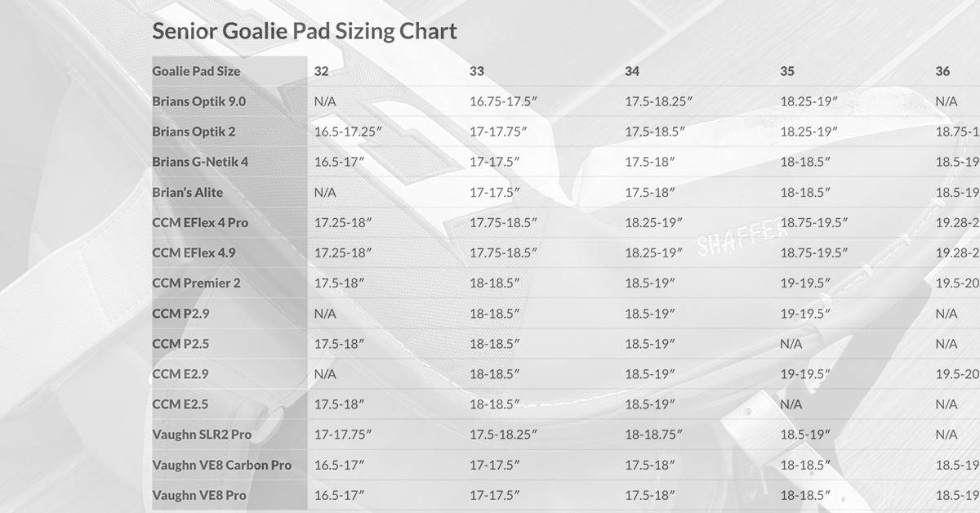The image size is (980, 513).
Task: Click the CCM EFlex 4.9 row label
Action: coord(194,252)
